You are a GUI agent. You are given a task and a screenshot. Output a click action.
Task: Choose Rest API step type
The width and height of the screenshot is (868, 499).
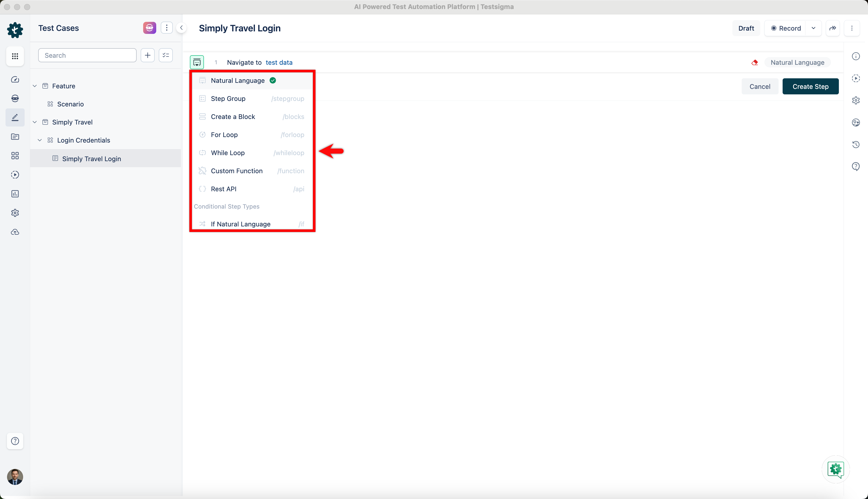point(224,189)
